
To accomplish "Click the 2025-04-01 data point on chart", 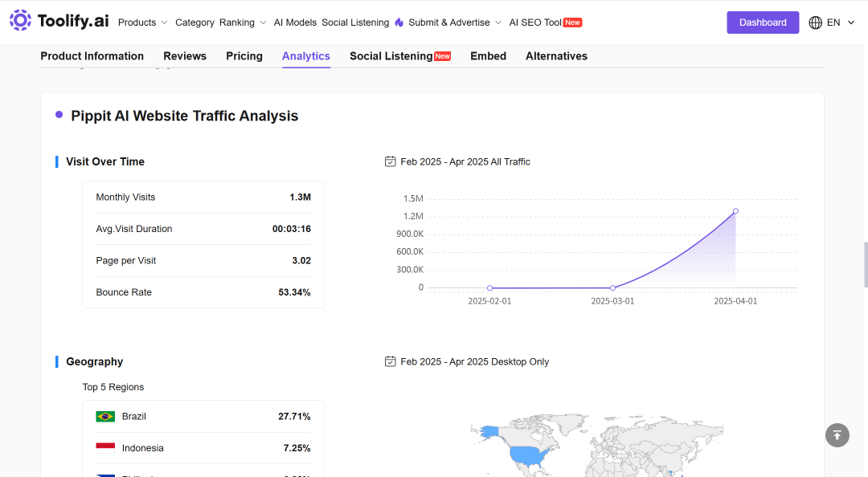I will click(735, 211).
